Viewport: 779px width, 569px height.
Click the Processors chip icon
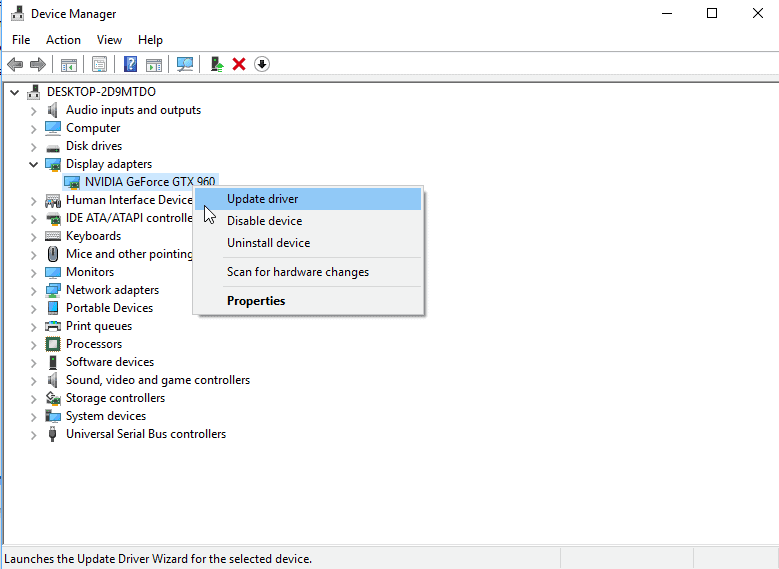[x=53, y=344]
